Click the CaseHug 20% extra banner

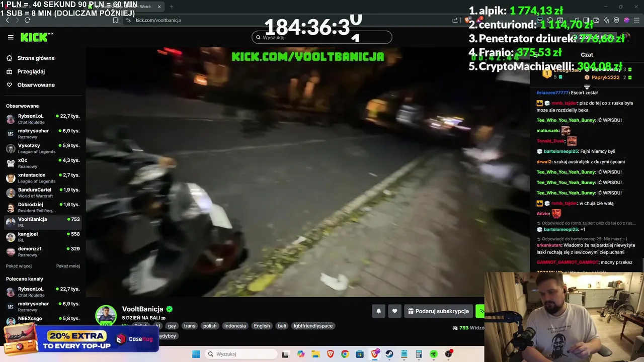coord(80,340)
